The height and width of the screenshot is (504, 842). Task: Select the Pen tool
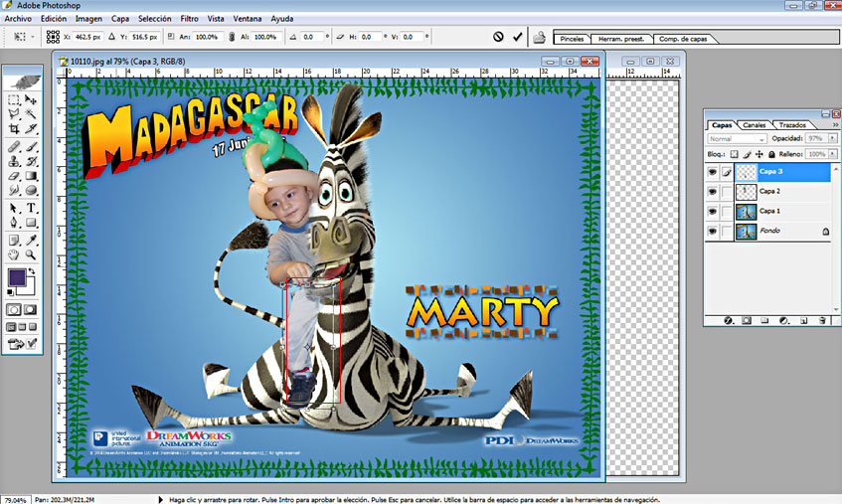(x=14, y=223)
